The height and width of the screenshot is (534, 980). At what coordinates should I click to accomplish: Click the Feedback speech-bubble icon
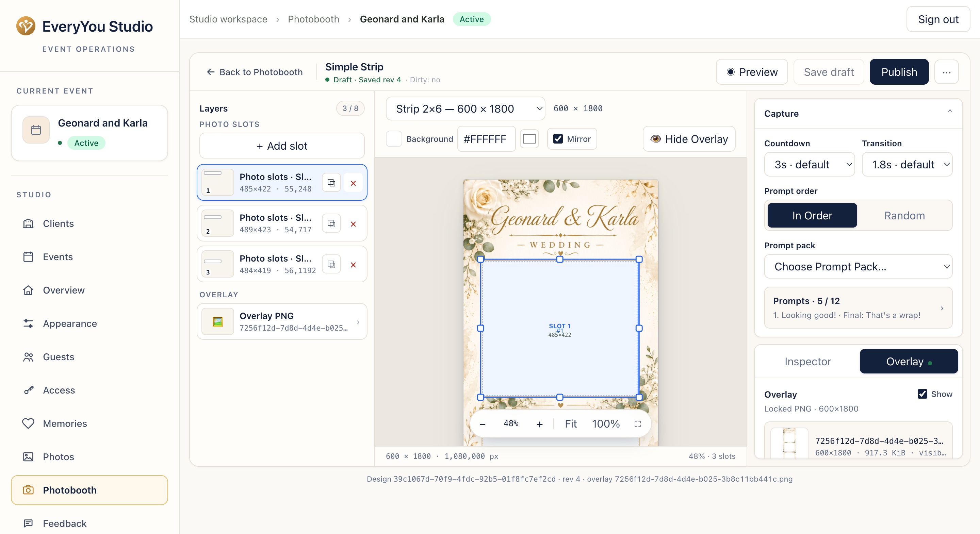pos(28,523)
